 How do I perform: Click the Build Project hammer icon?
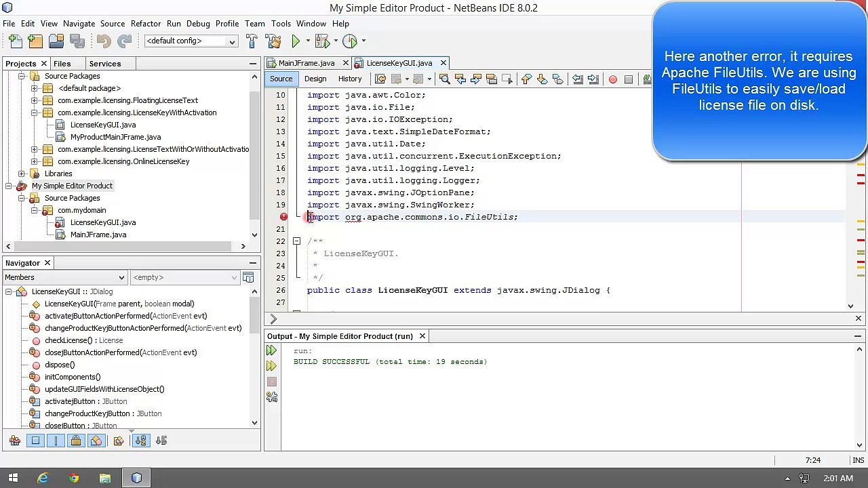(252, 41)
